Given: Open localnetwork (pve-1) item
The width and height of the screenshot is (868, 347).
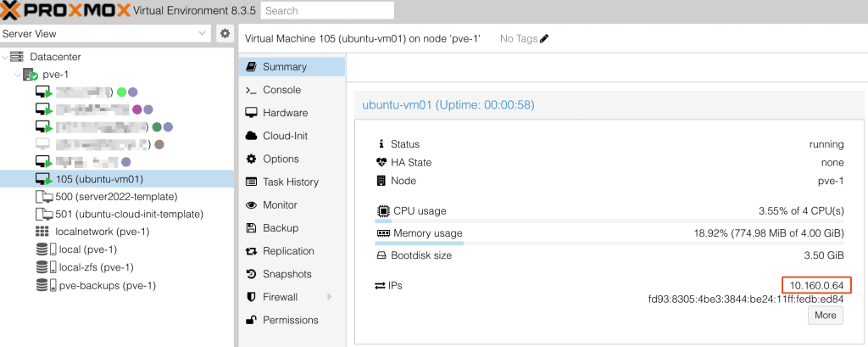Looking at the screenshot, I should pyautogui.click(x=117, y=232).
